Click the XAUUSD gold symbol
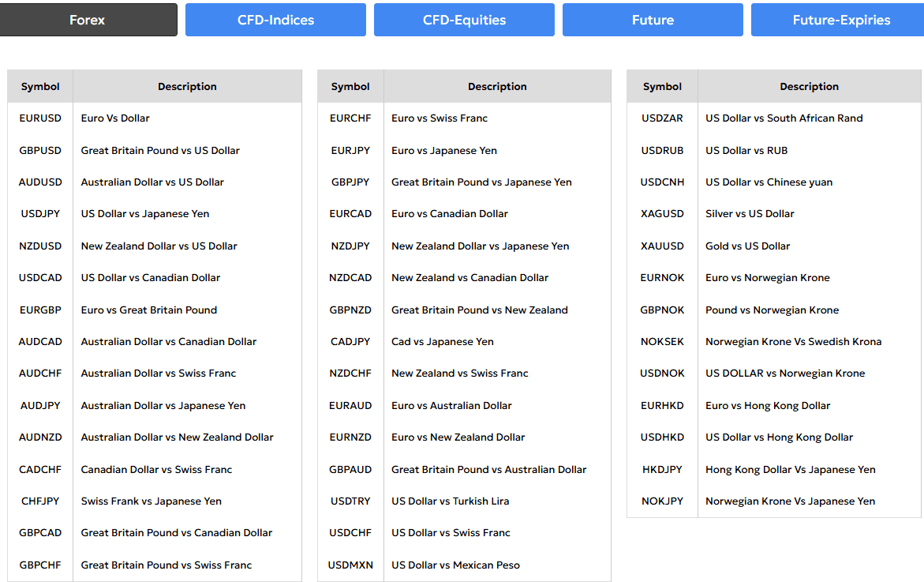This screenshot has width=924, height=582. click(x=662, y=246)
